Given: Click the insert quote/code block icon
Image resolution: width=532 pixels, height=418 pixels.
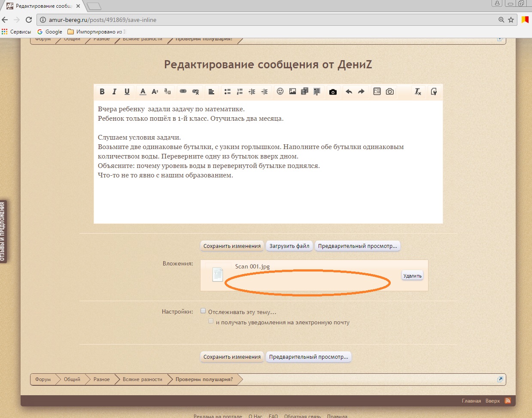Looking at the screenshot, I should point(317,92).
